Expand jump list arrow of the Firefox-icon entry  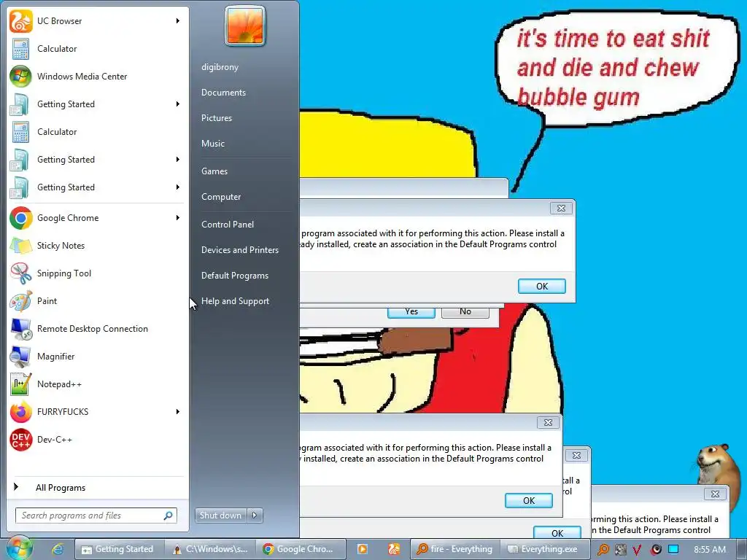pyautogui.click(x=178, y=411)
